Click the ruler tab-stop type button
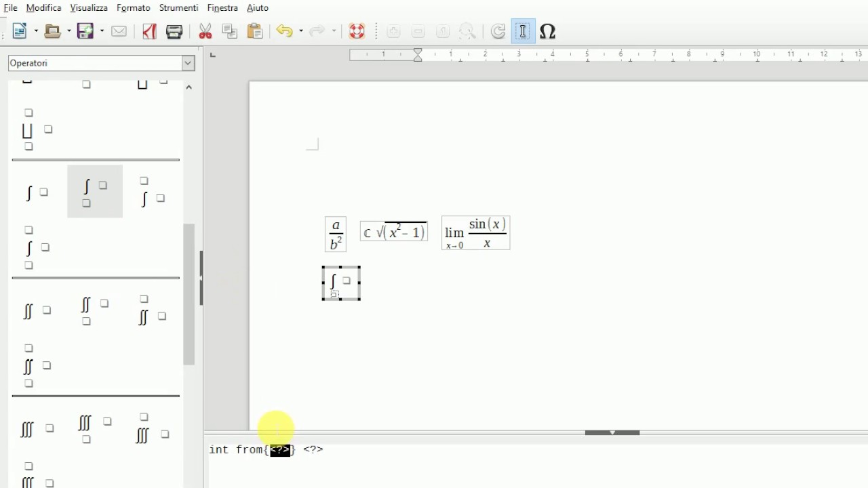The height and width of the screenshot is (488, 868). pyautogui.click(x=213, y=55)
